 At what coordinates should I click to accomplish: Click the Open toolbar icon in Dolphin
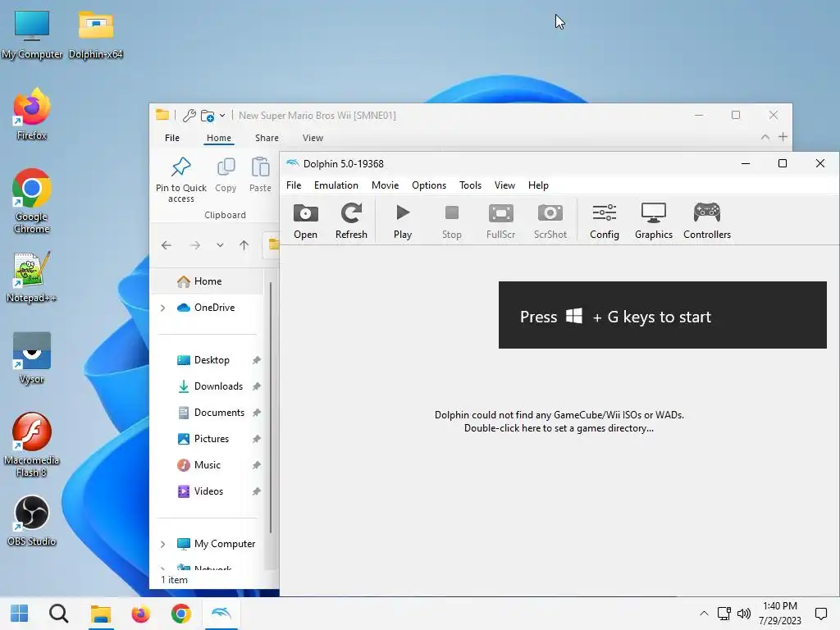point(305,221)
